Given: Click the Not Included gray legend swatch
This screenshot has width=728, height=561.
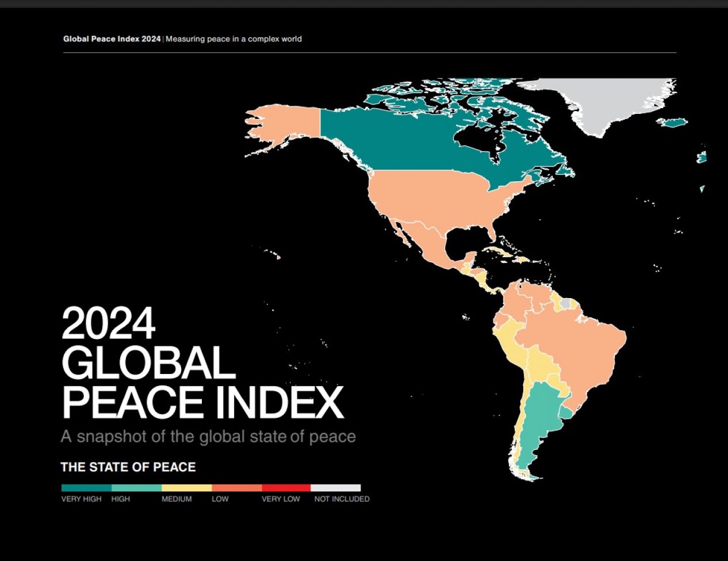Looking at the screenshot, I should 336,488.
